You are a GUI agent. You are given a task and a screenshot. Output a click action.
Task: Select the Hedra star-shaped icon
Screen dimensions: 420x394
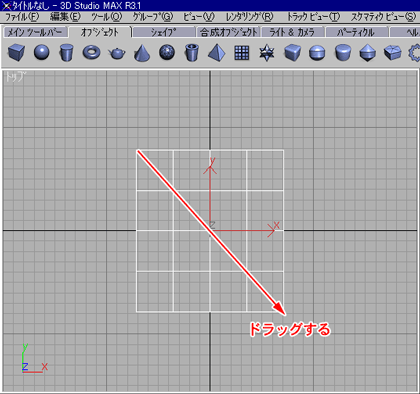[267, 53]
